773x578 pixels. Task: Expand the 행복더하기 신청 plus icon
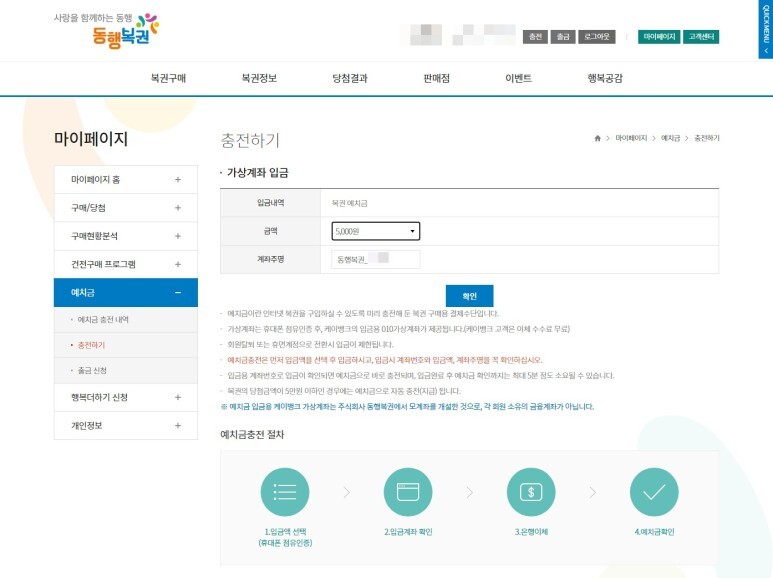tap(178, 397)
